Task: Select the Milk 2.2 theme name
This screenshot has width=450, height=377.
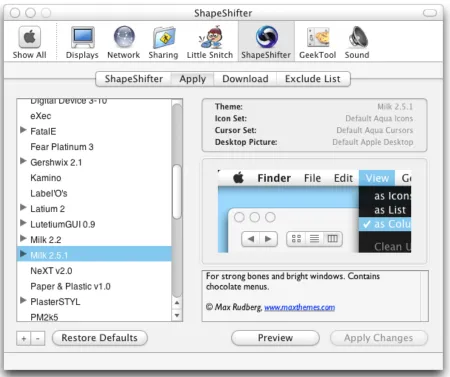Action: pos(46,240)
